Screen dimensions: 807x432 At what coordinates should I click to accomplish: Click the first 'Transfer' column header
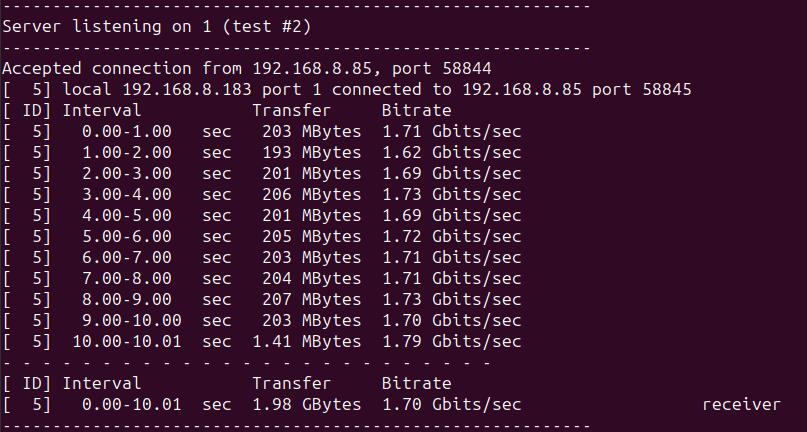(291, 111)
